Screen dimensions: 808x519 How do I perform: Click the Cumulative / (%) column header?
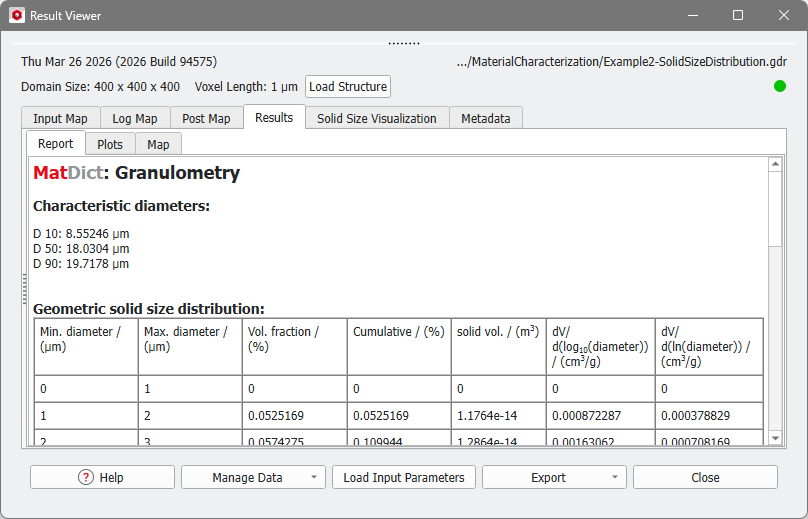pos(399,347)
